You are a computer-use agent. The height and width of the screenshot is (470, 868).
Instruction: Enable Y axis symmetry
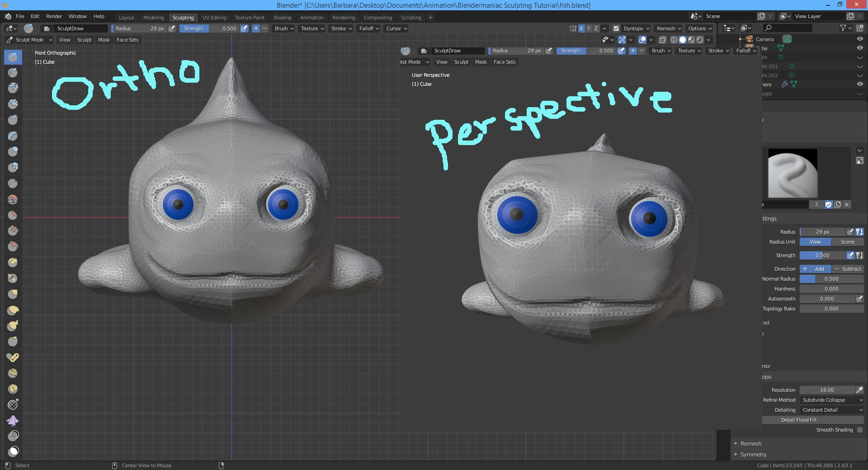[589, 28]
